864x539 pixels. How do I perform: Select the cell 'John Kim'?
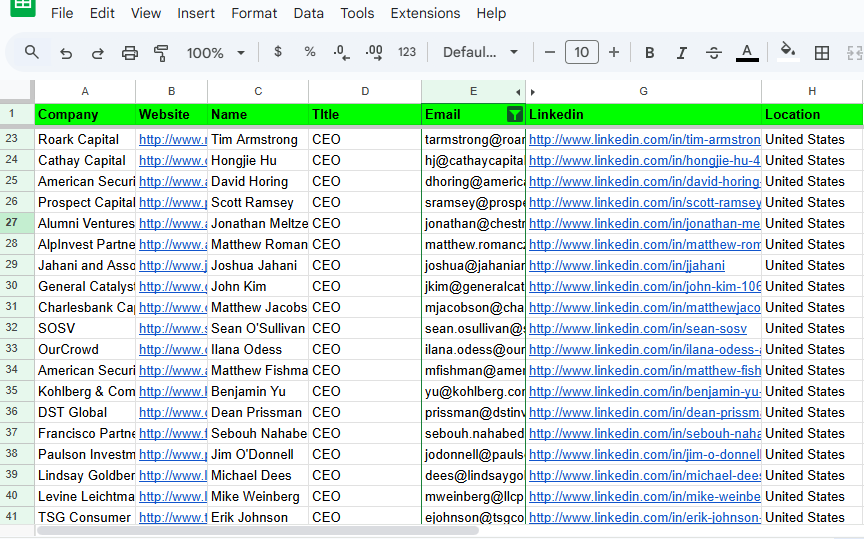[x=258, y=287]
